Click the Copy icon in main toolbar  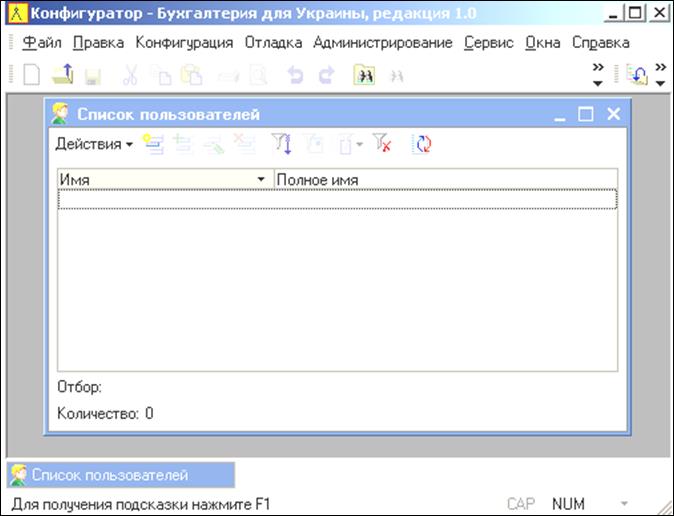pos(161,76)
